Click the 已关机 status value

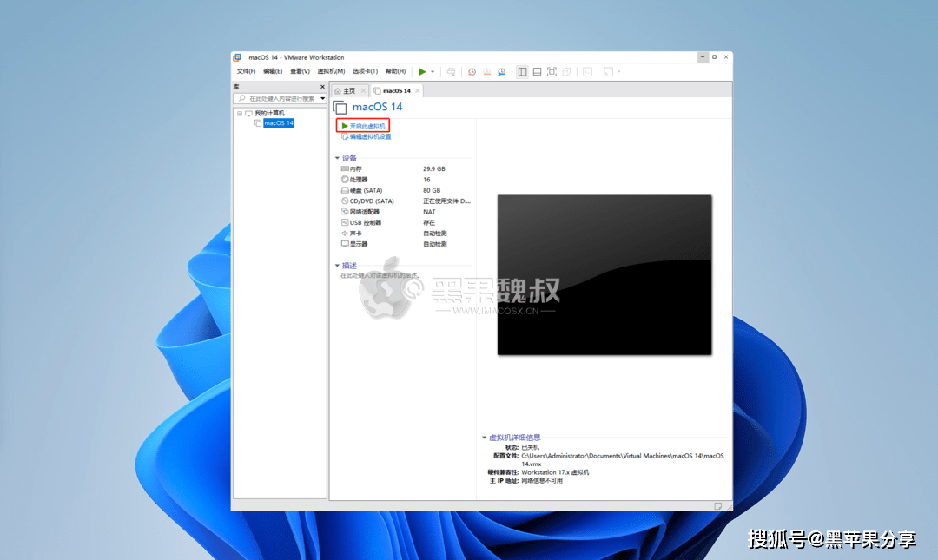pyautogui.click(x=530, y=447)
